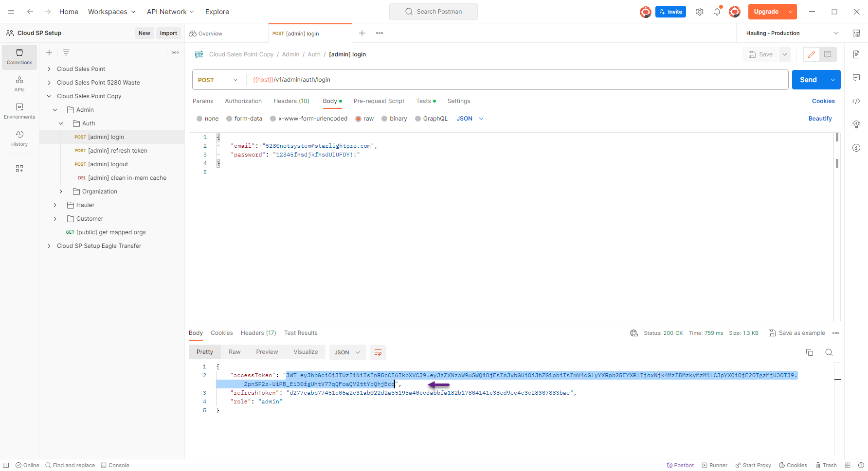Copy response body to clipboard
Image resolution: width=868 pixels, height=471 pixels.
coord(810,352)
